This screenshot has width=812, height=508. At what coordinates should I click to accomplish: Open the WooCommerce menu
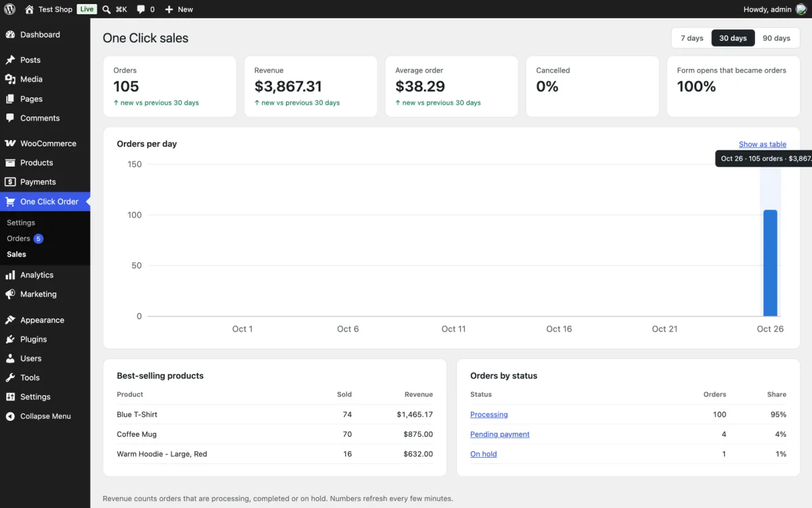(45, 144)
